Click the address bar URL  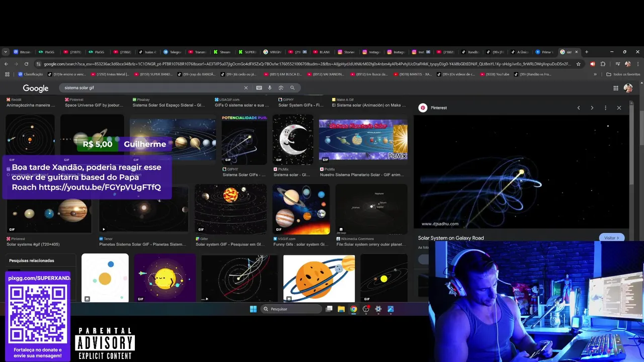307,64
